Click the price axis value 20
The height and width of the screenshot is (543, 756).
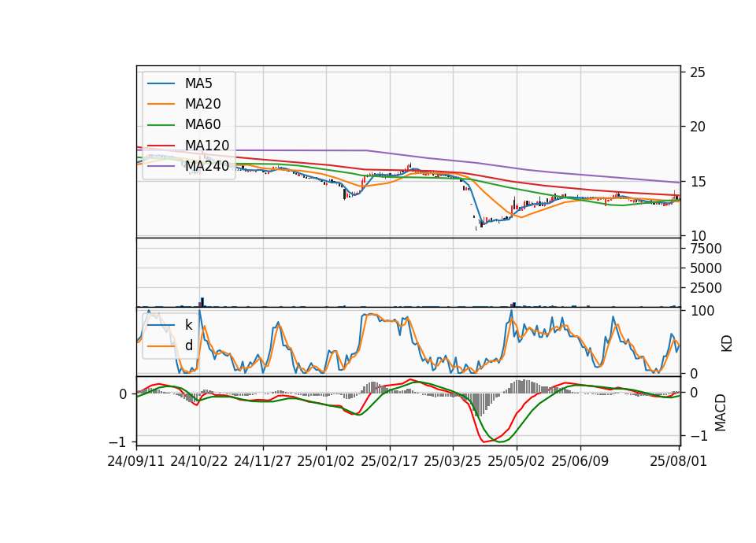coord(697,127)
